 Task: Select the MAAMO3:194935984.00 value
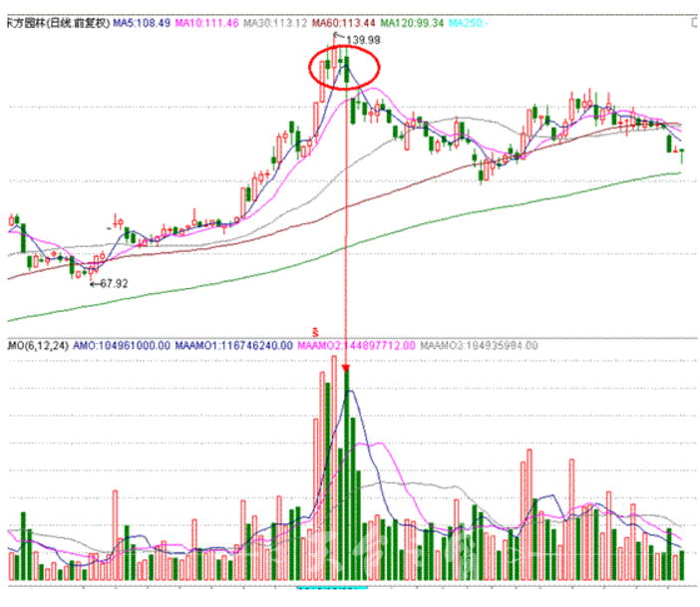click(479, 346)
